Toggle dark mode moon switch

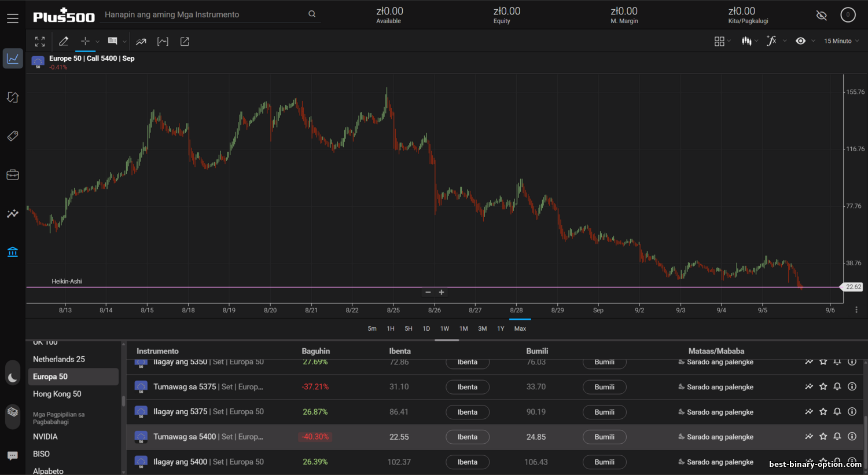click(13, 378)
